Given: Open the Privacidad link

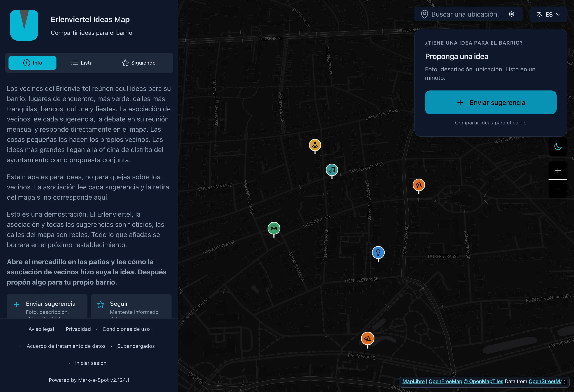Looking at the screenshot, I should tap(78, 329).
